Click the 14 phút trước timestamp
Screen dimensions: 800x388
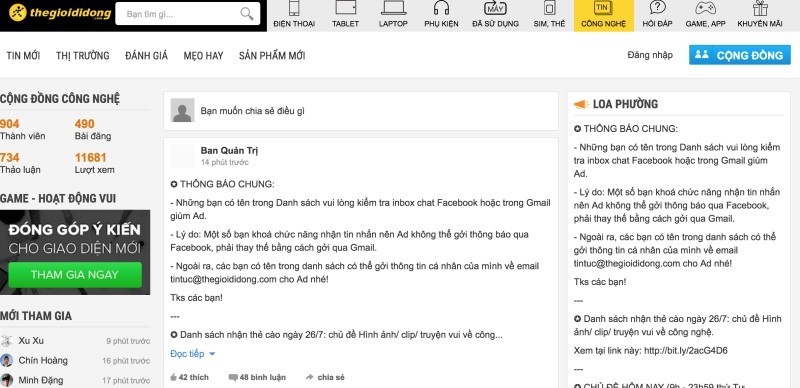(x=224, y=162)
